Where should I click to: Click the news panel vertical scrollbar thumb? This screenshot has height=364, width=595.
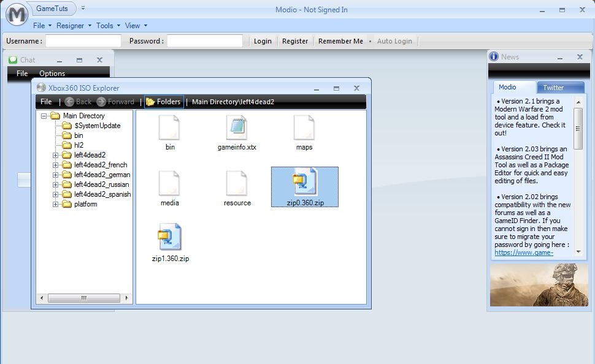(578, 129)
